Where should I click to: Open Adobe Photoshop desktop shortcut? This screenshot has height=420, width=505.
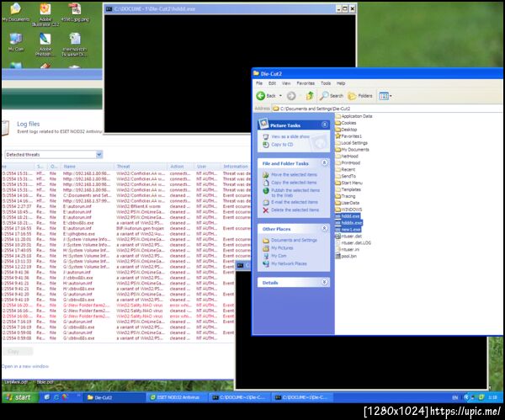[x=45, y=45]
